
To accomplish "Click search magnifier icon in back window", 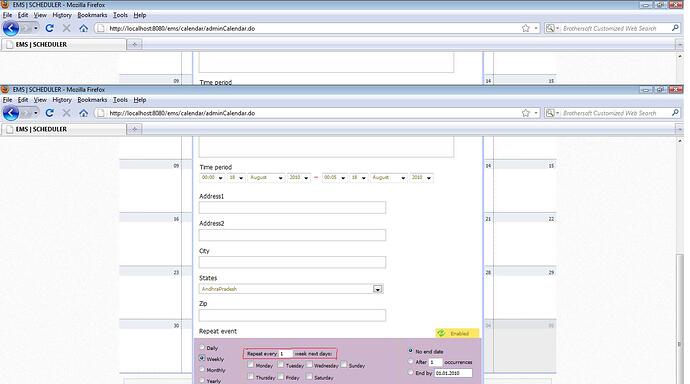I will tap(675, 28).
